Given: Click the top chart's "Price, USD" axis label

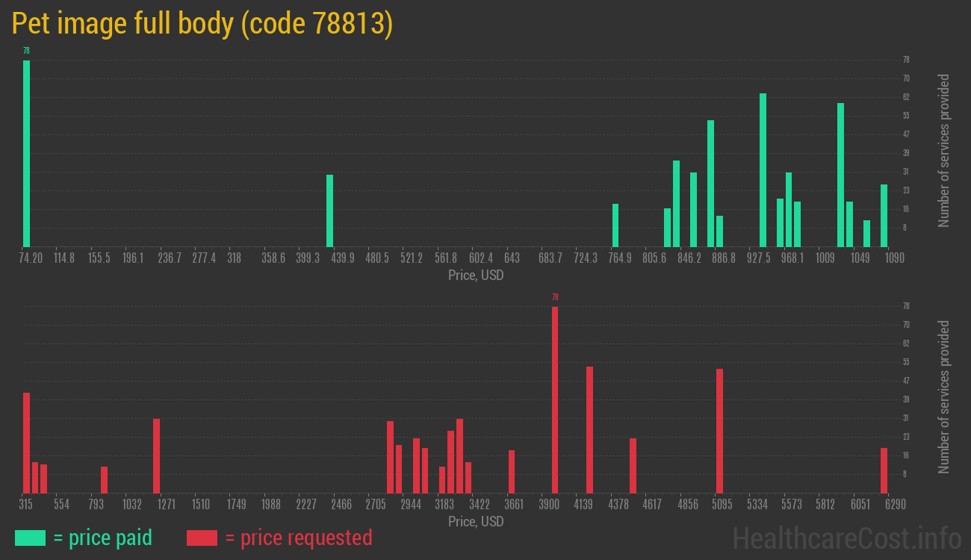Looking at the screenshot, I should pyautogui.click(x=476, y=276).
